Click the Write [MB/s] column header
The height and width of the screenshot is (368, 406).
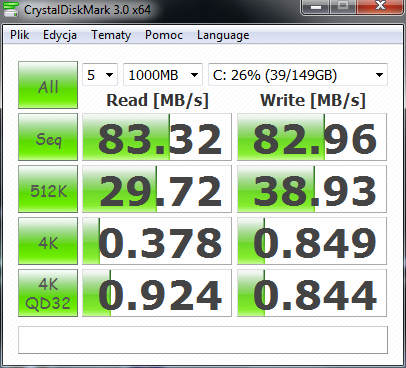(313, 100)
